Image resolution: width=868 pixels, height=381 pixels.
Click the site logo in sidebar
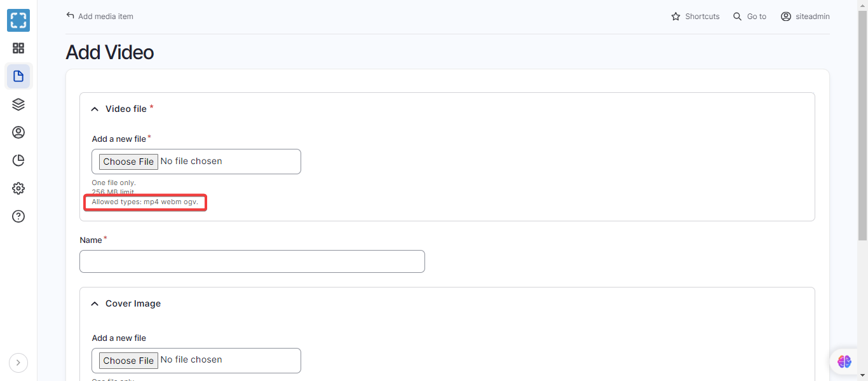tap(18, 20)
